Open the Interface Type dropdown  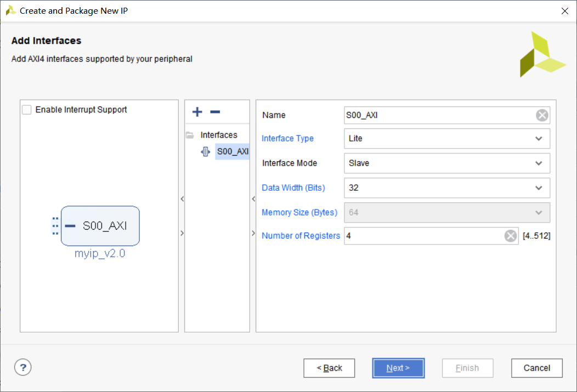446,139
